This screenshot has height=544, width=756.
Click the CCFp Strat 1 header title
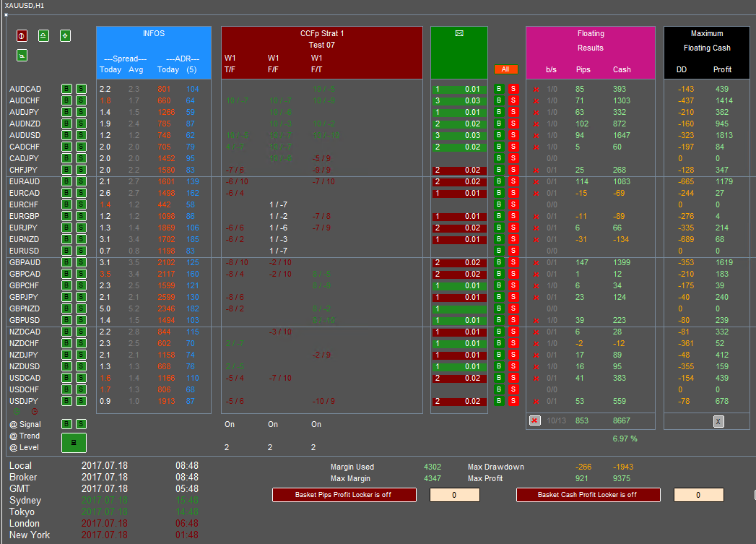coord(322,33)
